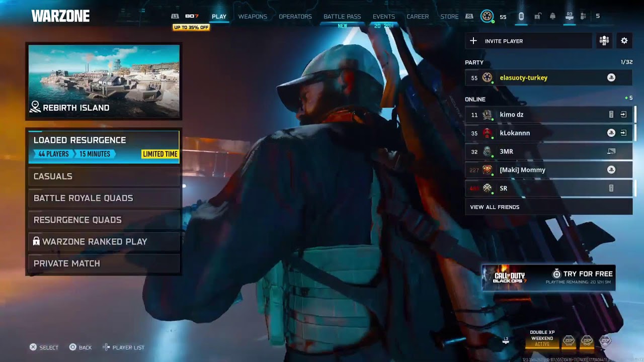644x362 pixels.
Task: Click the PC platform icon on the 3MR row
Action: click(x=611, y=151)
